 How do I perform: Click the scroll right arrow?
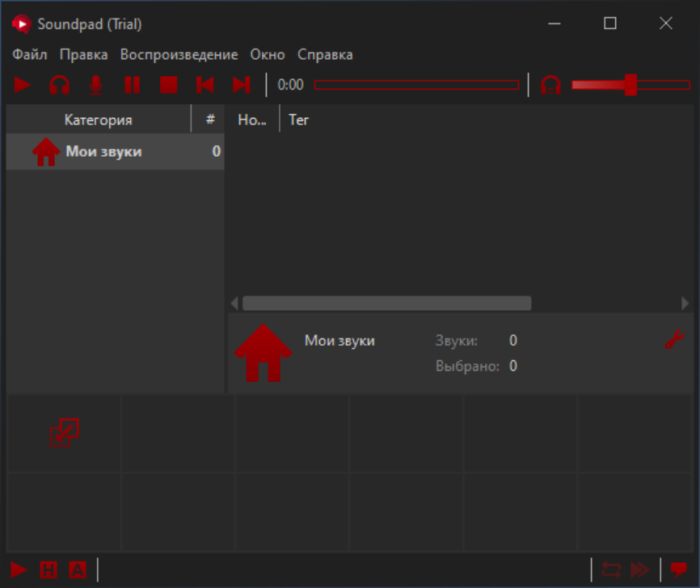coord(685,304)
